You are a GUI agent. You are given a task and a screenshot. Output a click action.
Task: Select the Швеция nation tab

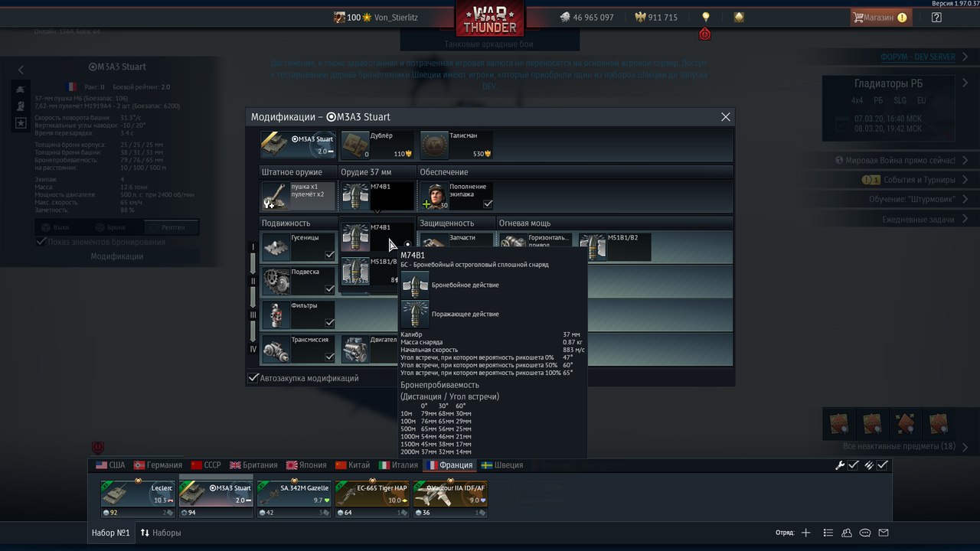point(501,465)
